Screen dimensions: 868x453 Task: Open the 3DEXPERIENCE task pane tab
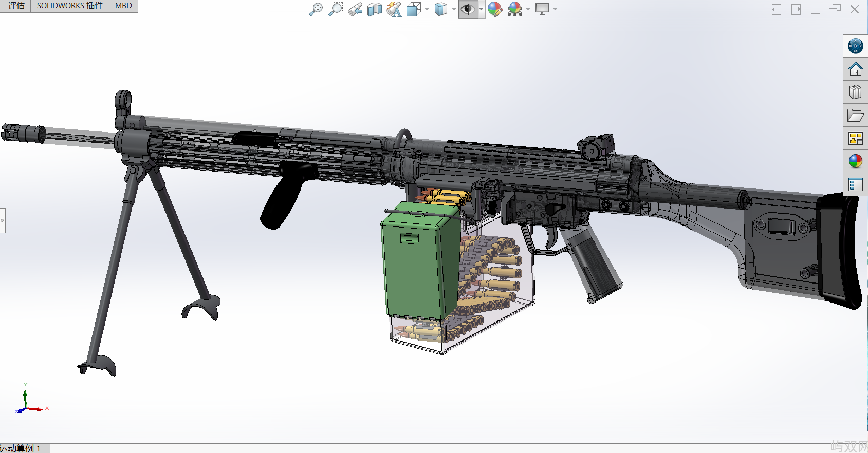coord(856,46)
